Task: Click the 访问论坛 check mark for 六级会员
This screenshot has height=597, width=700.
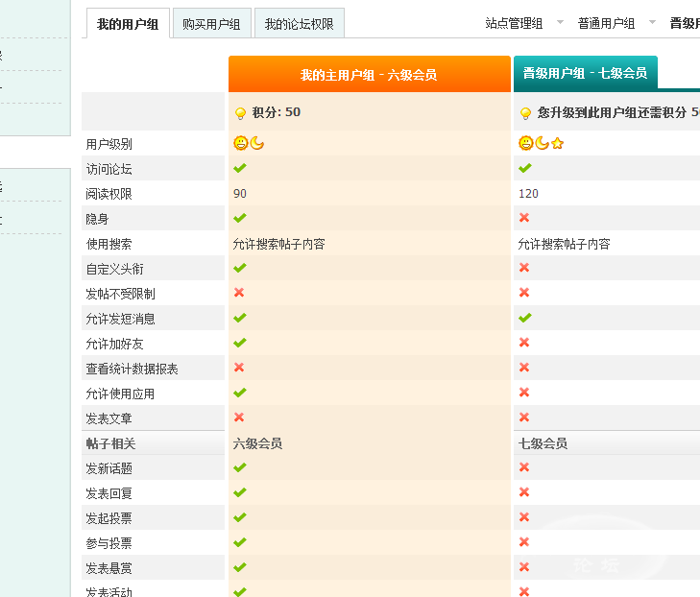Action: 240,168
